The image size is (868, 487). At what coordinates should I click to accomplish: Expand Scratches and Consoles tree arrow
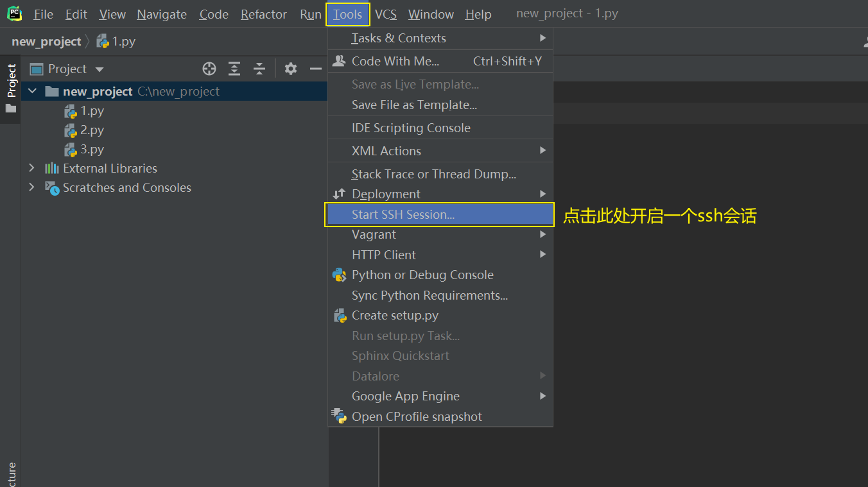[32, 187]
